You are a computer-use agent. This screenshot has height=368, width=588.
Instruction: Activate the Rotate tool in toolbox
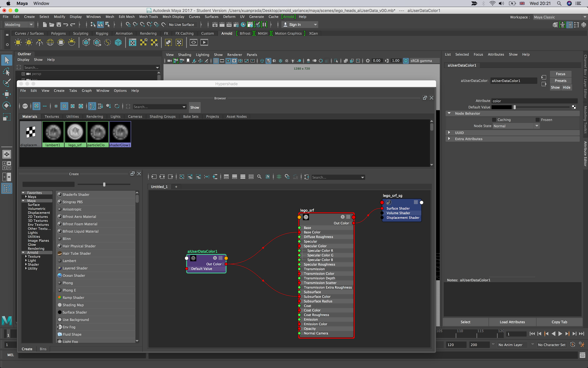click(7, 105)
